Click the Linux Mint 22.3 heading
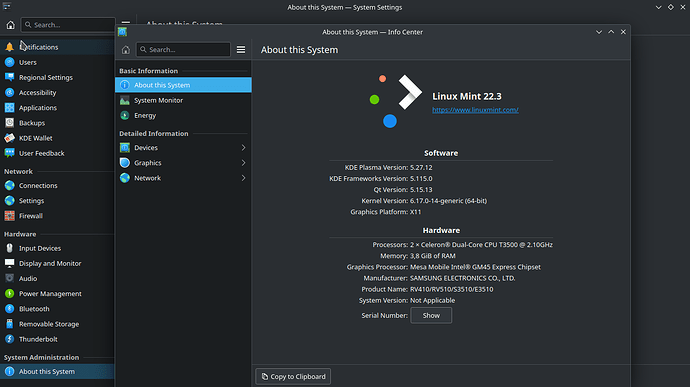 pyautogui.click(x=466, y=96)
